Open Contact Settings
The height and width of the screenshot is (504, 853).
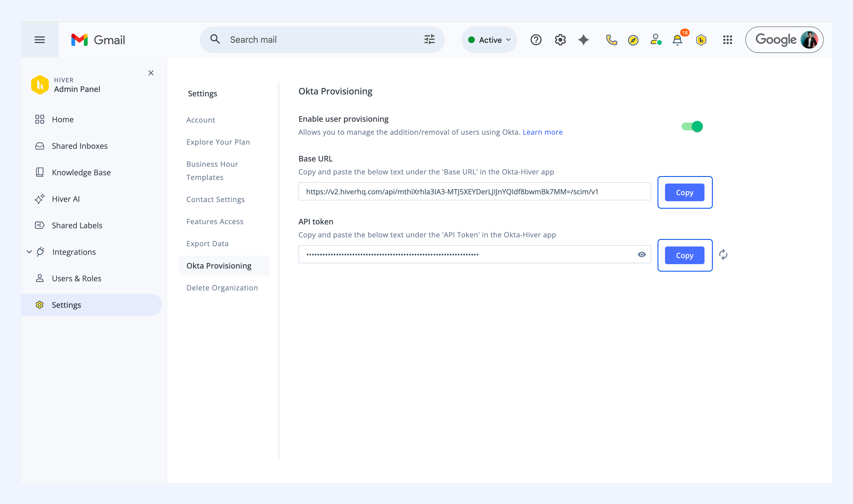tap(216, 199)
